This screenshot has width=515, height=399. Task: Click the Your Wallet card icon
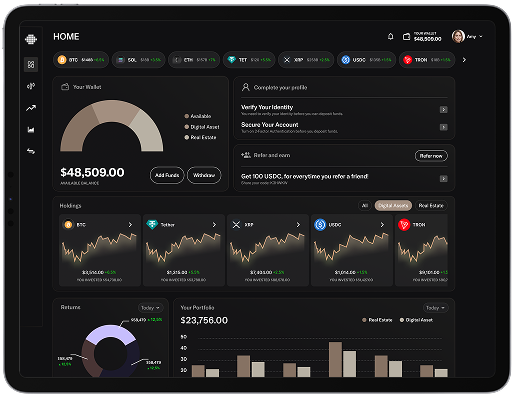[65, 87]
